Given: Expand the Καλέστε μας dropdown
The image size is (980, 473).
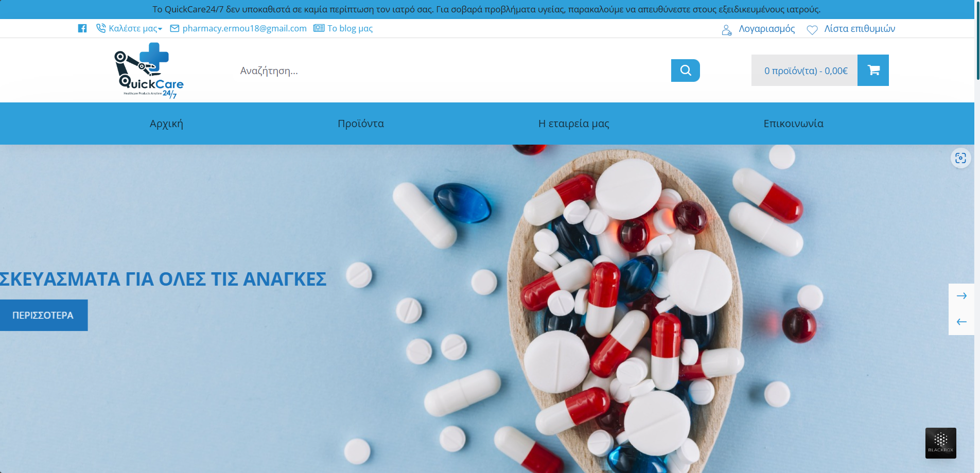Looking at the screenshot, I should click(129, 28).
